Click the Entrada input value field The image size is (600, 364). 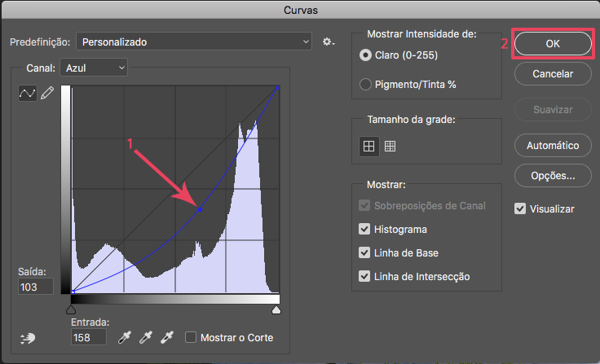(89, 337)
